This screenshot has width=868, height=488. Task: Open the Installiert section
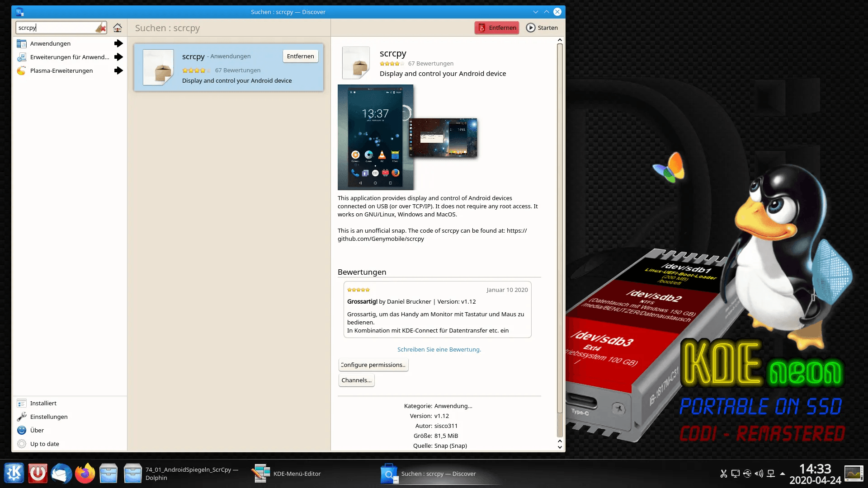click(x=43, y=403)
